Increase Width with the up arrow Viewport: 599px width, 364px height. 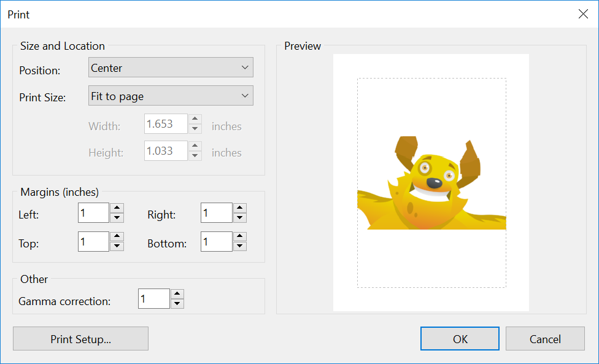pyautogui.click(x=195, y=119)
